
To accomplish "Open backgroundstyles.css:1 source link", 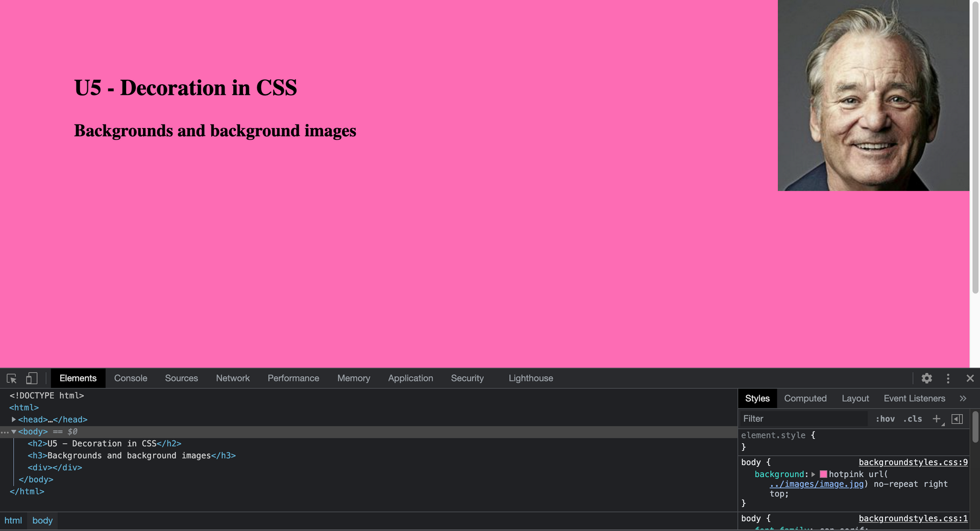I will point(913,518).
